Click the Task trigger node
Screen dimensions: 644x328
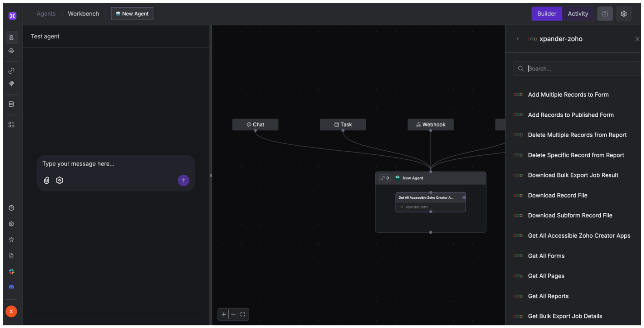tap(343, 124)
